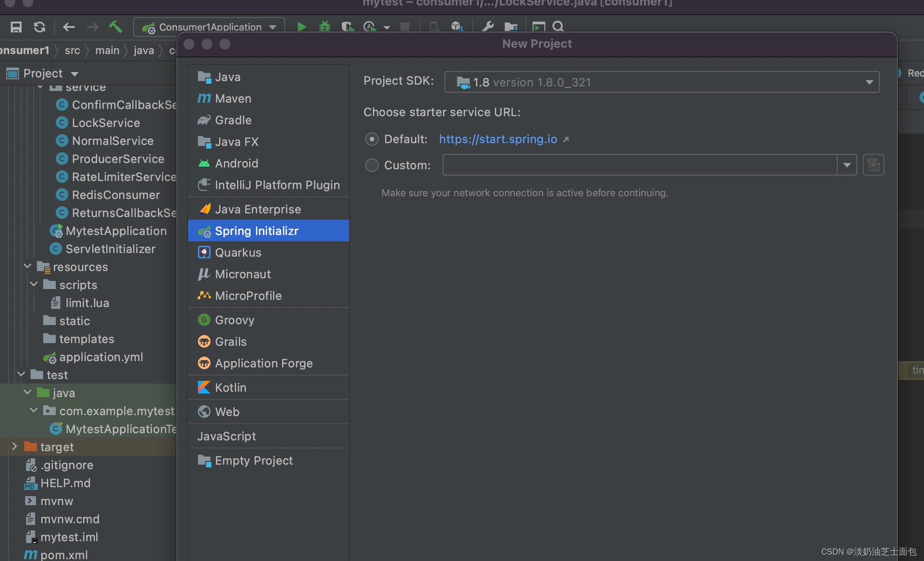
Task: Select the Custom URL radio button
Action: coord(372,165)
